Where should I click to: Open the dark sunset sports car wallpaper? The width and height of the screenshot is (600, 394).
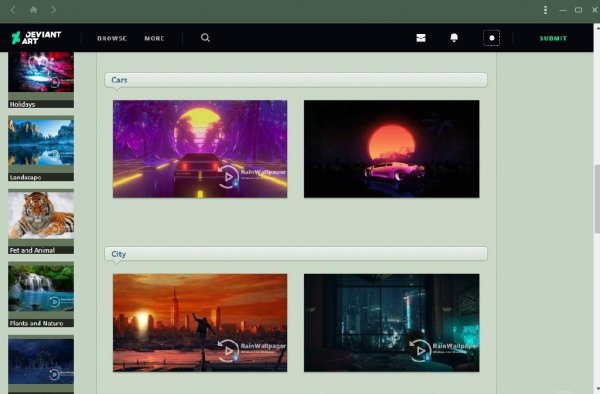391,149
